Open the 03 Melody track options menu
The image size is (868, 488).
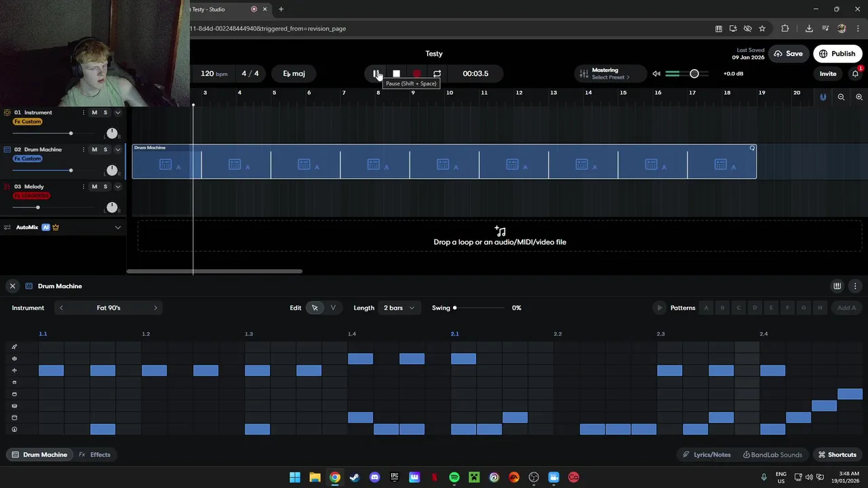pyautogui.click(x=83, y=186)
